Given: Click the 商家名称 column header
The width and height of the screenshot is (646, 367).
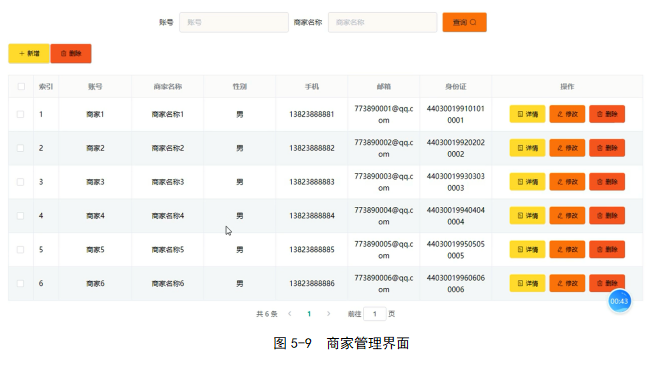Looking at the screenshot, I should pyautogui.click(x=167, y=86).
